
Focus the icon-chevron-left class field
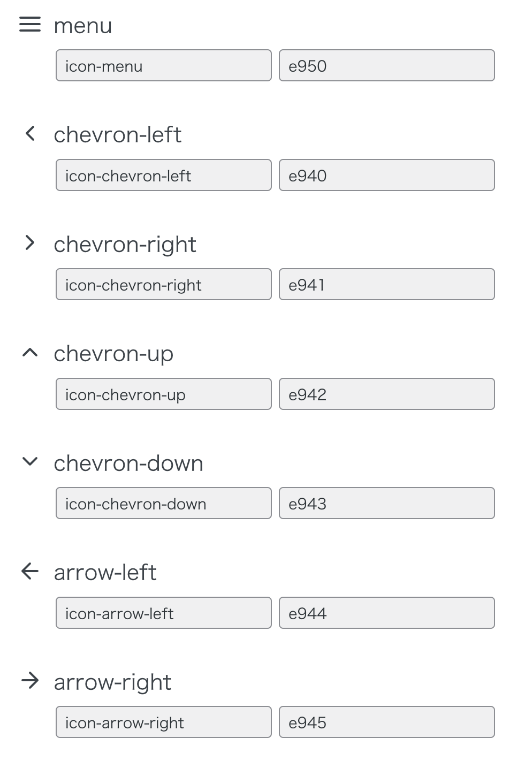click(x=164, y=175)
